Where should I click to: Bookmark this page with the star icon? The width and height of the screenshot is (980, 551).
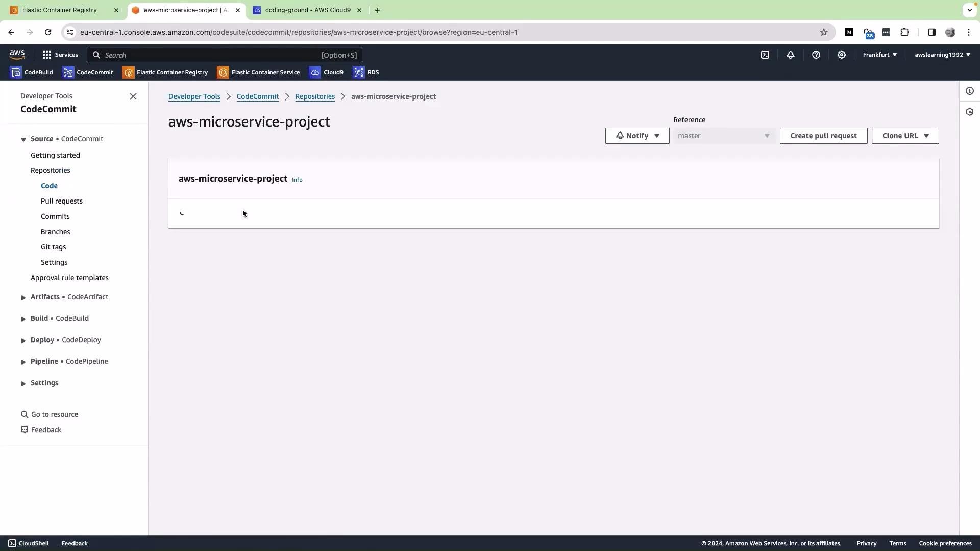click(x=824, y=32)
